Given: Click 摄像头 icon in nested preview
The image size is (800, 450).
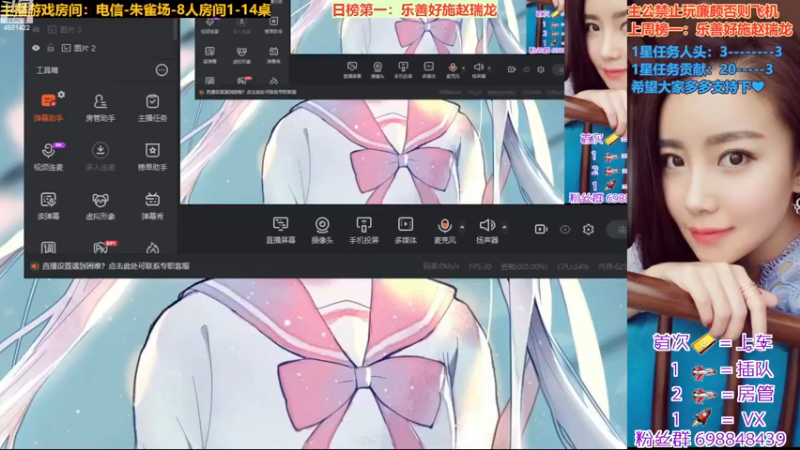Looking at the screenshot, I should pyautogui.click(x=378, y=69).
